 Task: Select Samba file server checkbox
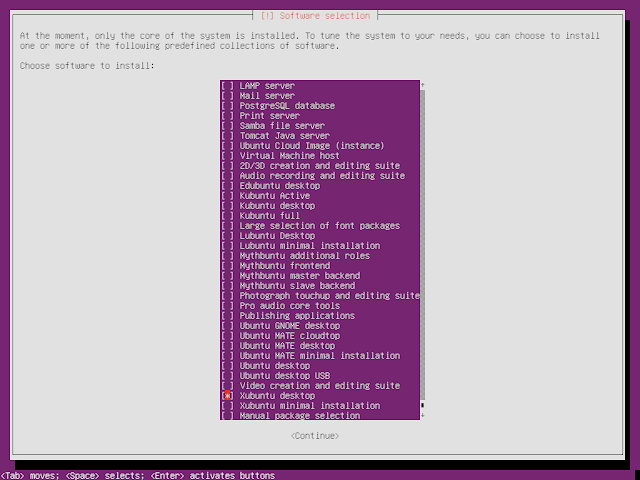point(227,126)
